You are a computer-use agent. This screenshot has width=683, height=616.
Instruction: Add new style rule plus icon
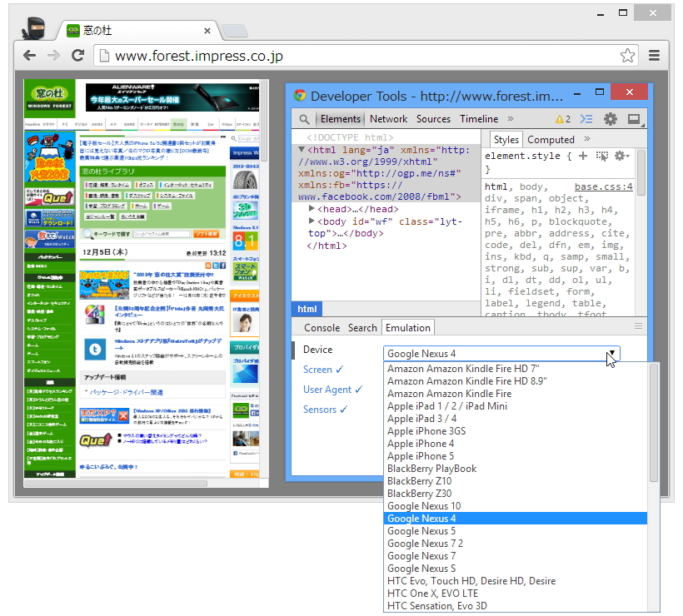tap(582, 156)
